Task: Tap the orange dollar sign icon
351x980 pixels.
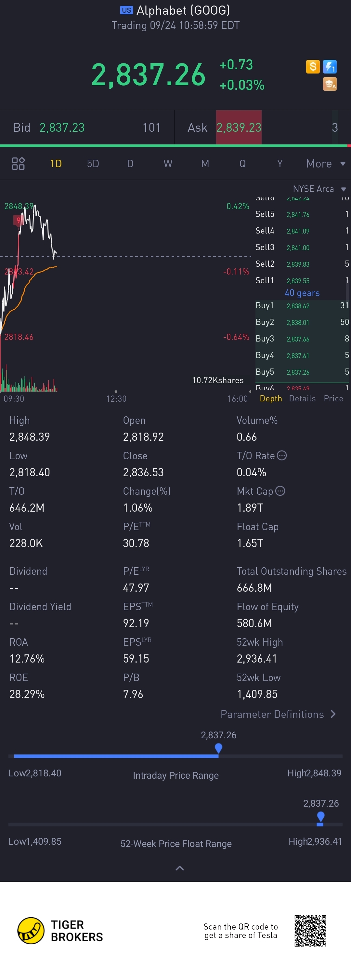Action: point(313,67)
